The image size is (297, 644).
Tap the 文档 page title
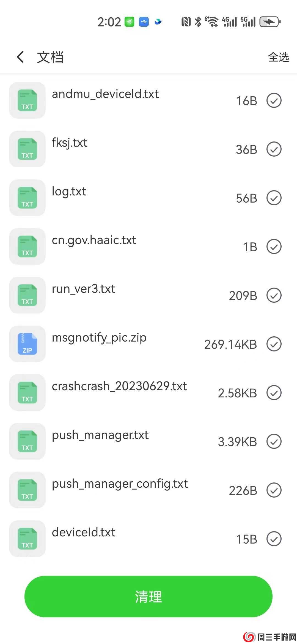[x=50, y=57]
